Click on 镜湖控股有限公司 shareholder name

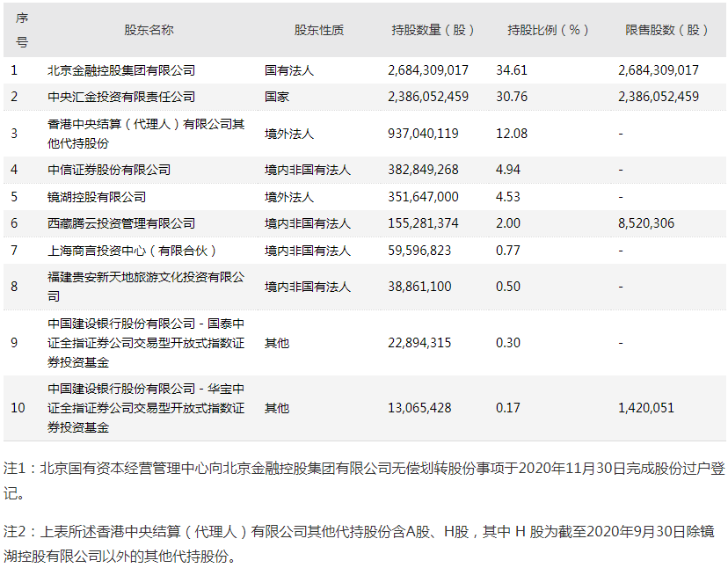(97, 197)
